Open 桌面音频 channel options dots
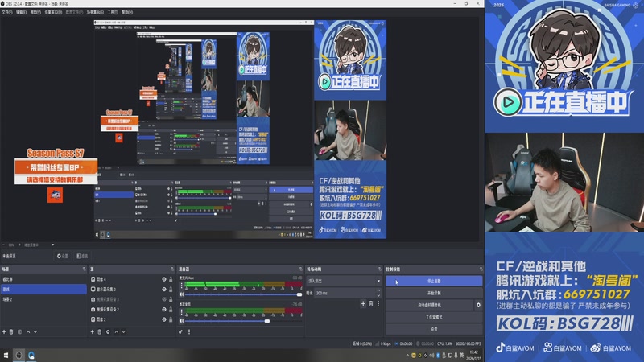Viewport: 644px width, 362px height. 182,311
